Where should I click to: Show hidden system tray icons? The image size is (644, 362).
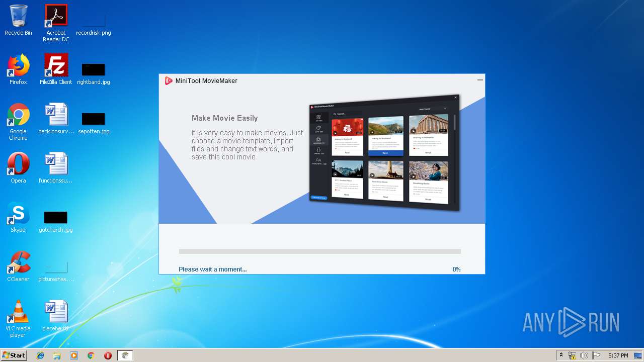pyautogui.click(x=561, y=355)
